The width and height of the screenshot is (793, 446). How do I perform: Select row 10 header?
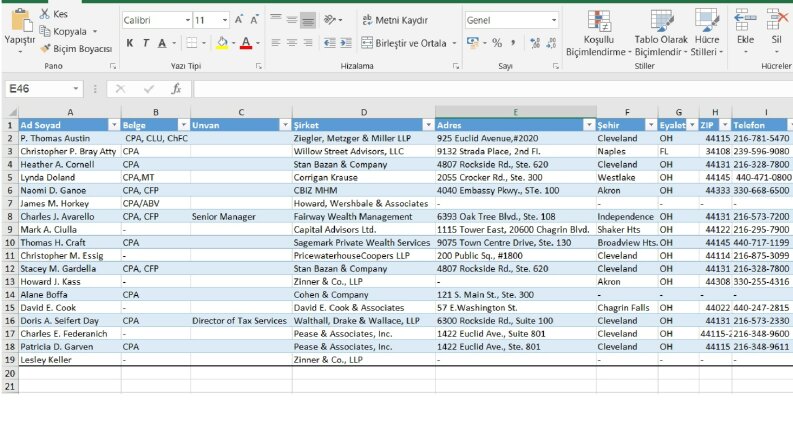point(10,243)
